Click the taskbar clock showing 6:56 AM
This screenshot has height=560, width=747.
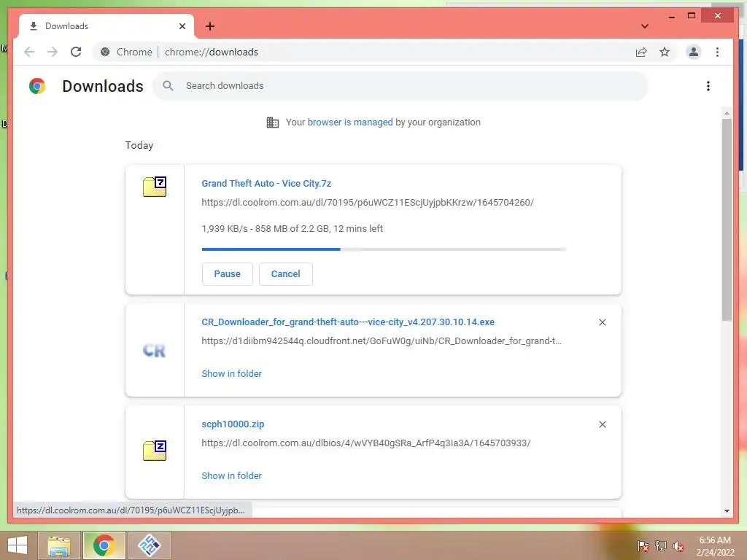click(715, 546)
